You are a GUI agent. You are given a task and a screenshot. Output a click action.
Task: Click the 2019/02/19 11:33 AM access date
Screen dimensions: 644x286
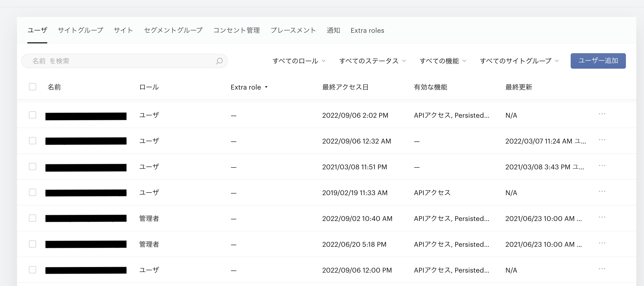pyautogui.click(x=355, y=193)
